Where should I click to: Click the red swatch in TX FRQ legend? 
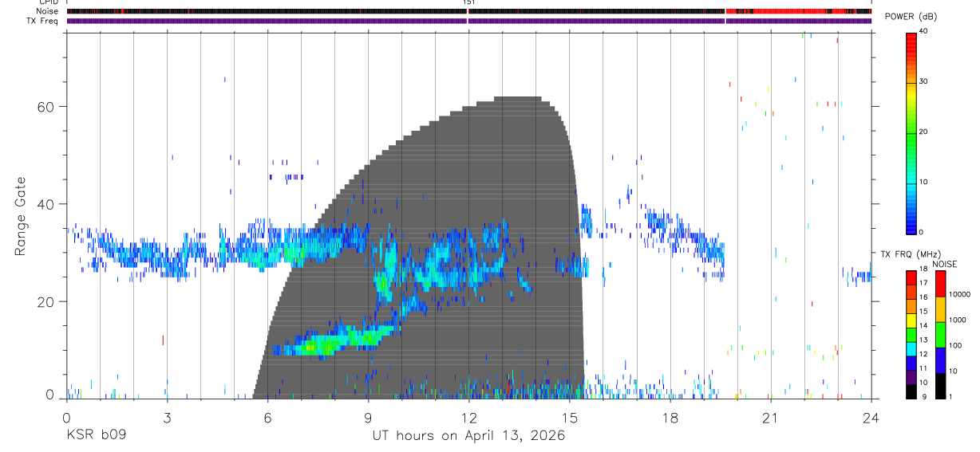(x=911, y=278)
